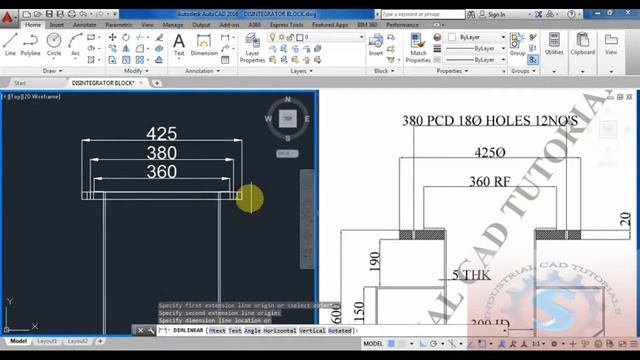Select the Polyline tool
640x360 pixels.
[30, 44]
